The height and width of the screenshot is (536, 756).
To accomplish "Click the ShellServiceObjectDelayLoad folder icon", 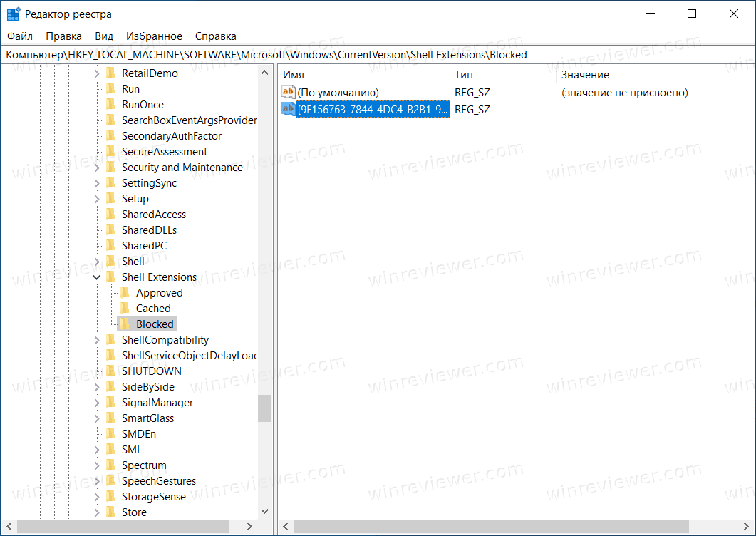I will pyautogui.click(x=111, y=356).
